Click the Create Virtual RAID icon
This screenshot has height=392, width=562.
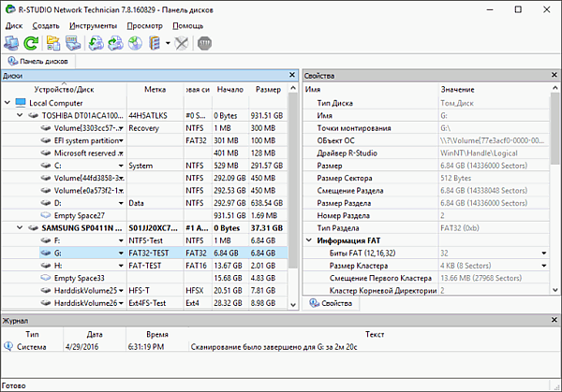[x=154, y=43]
